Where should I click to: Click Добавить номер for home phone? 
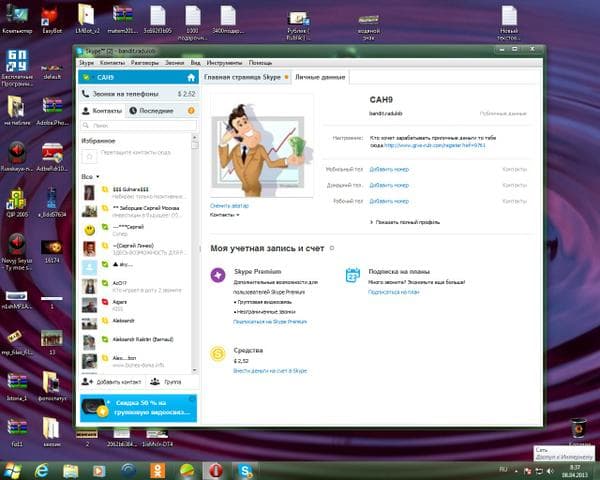[x=389, y=185]
